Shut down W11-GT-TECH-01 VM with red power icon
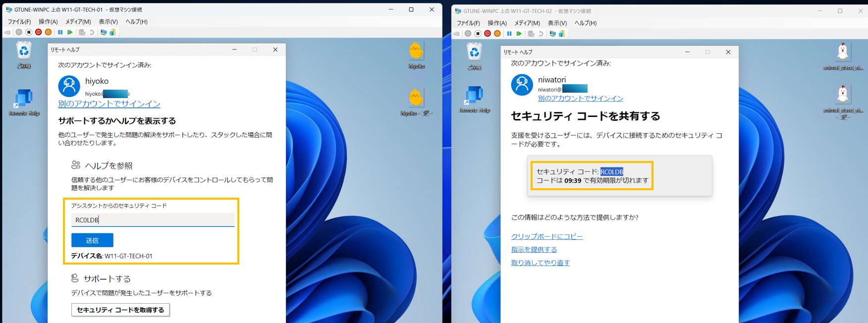 (x=38, y=32)
